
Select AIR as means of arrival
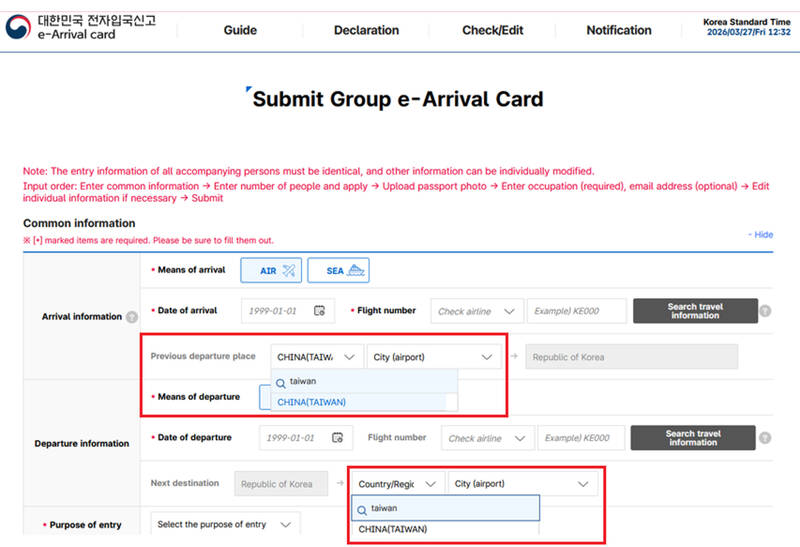(270, 270)
